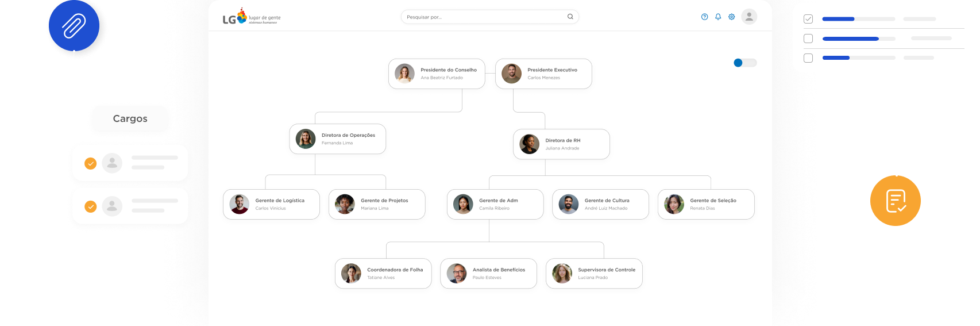Check the second empty checkbox in task list

(x=808, y=39)
